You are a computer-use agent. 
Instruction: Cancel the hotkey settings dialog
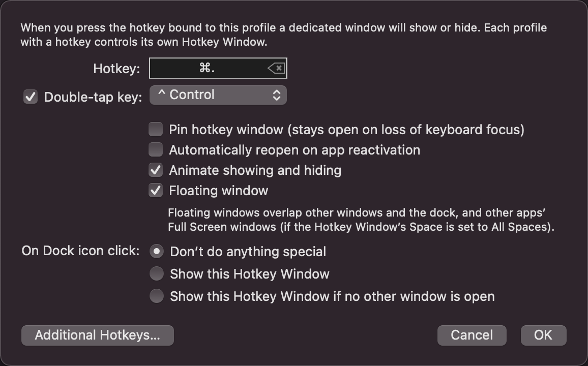click(471, 335)
